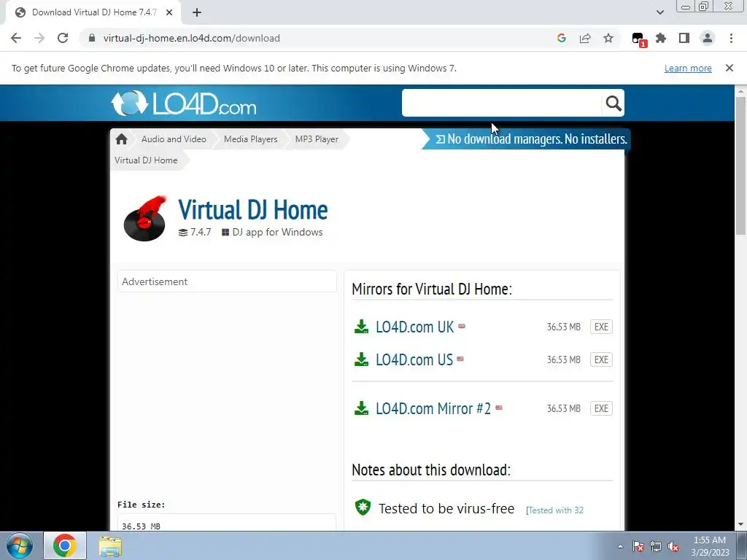
Task: Click the page vertical scrollbar thumb
Action: 740,166
